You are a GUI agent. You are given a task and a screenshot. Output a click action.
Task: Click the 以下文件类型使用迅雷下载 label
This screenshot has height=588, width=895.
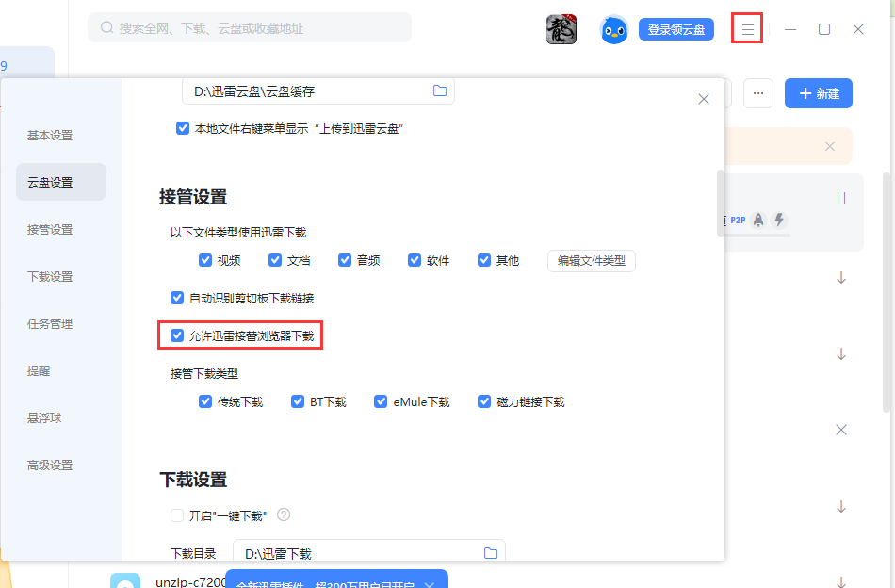(x=238, y=233)
